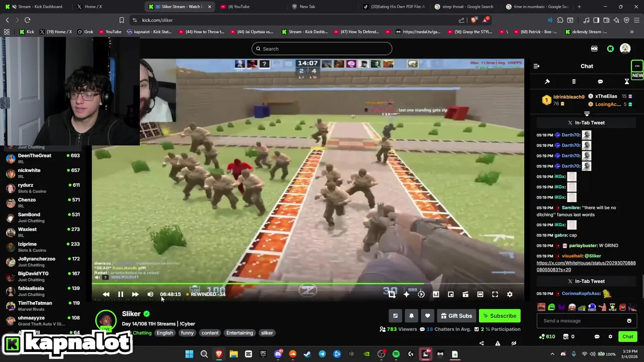Click the square panel button left of bell

point(395,316)
